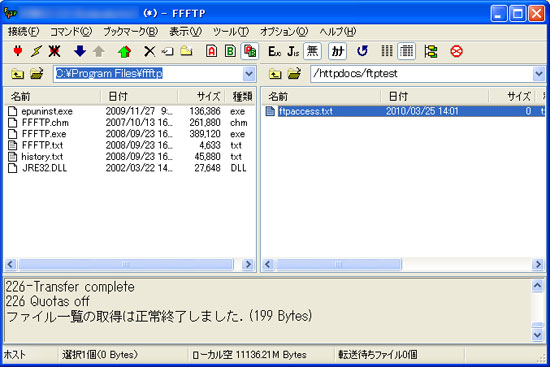Select ftpaccess.txt in remote list
The image size is (550, 367).
pyautogui.click(x=306, y=112)
